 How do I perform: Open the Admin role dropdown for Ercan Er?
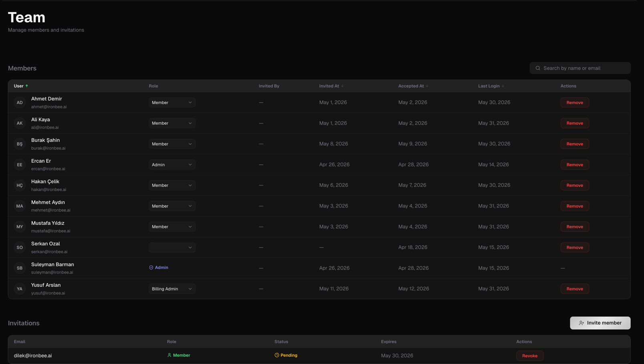click(x=172, y=164)
